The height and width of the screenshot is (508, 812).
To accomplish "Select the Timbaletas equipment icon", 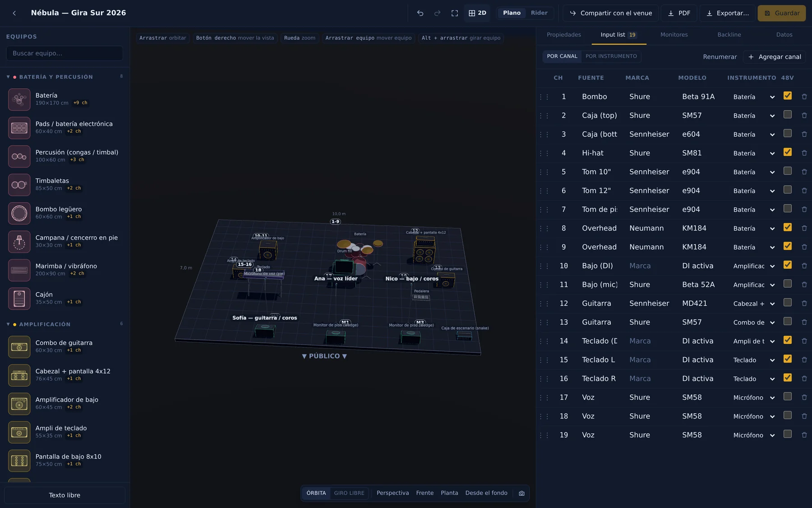I will tap(19, 185).
